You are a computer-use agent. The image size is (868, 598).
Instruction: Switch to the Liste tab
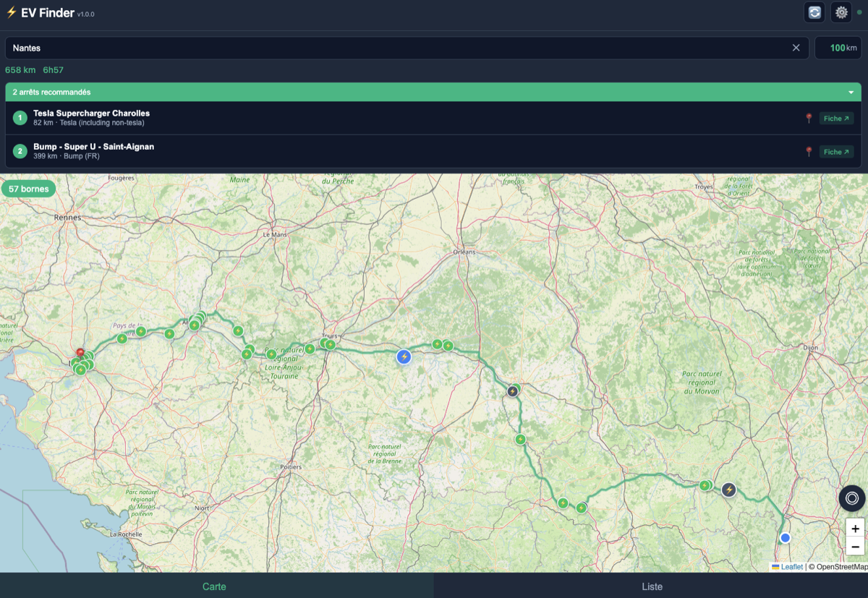pyautogui.click(x=651, y=586)
